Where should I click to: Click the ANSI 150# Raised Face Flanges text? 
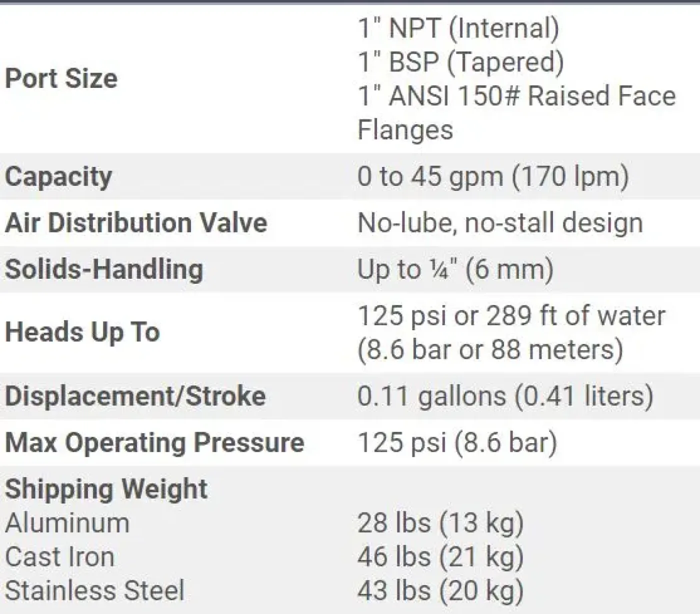pyautogui.click(x=516, y=112)
